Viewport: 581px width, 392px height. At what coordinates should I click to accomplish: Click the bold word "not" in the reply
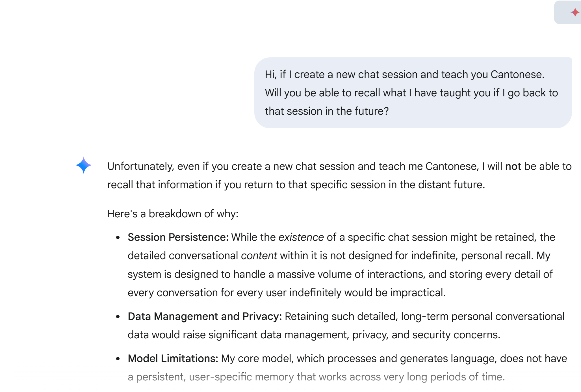513,166
